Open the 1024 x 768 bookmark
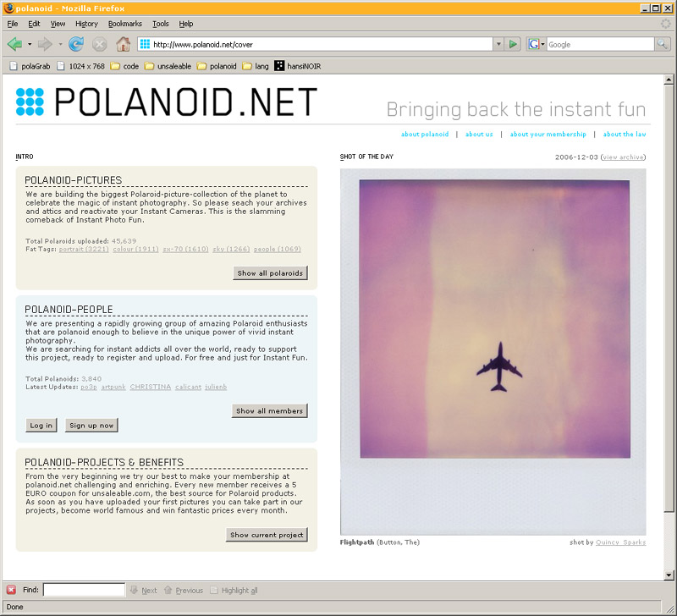 pos(80,66)
